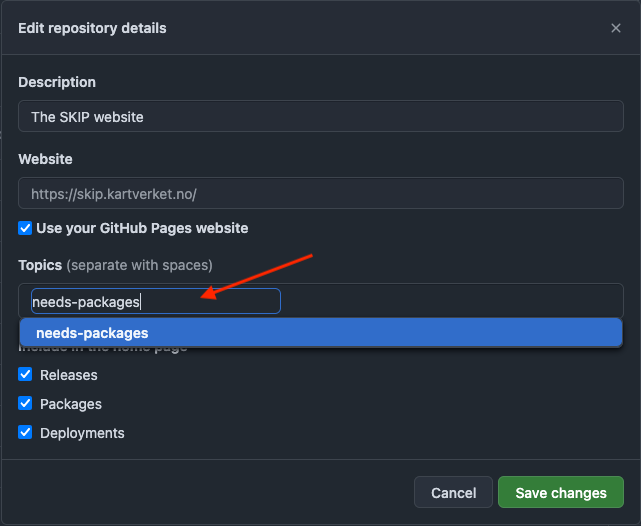The height and width of the screenshot is (526, 641).
Task: Click the Description text field
Action: tap(320, 117)
